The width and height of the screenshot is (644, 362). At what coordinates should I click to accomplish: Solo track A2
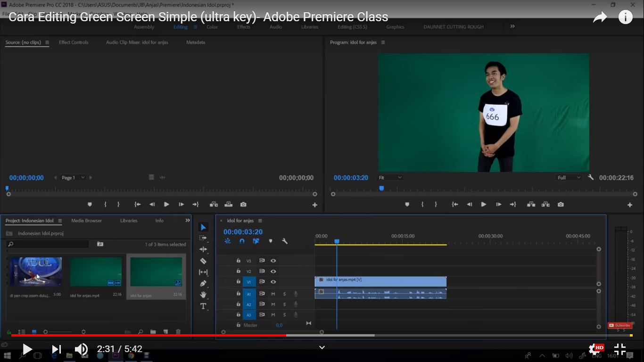pos(284,304)
